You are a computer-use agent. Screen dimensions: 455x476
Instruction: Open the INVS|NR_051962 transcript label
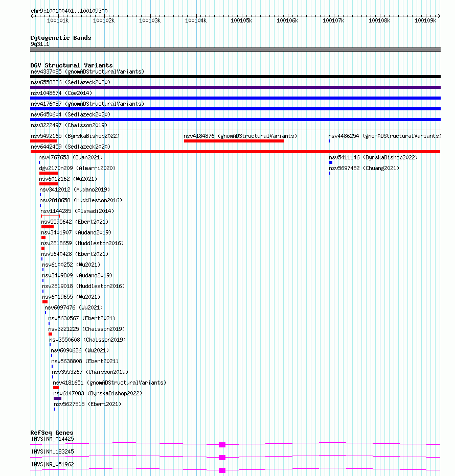[52, 464]
